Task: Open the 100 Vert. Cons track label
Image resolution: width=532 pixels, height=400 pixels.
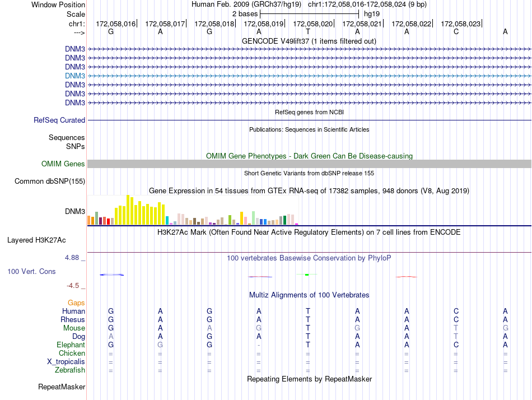Action: [x=31, y=271]
